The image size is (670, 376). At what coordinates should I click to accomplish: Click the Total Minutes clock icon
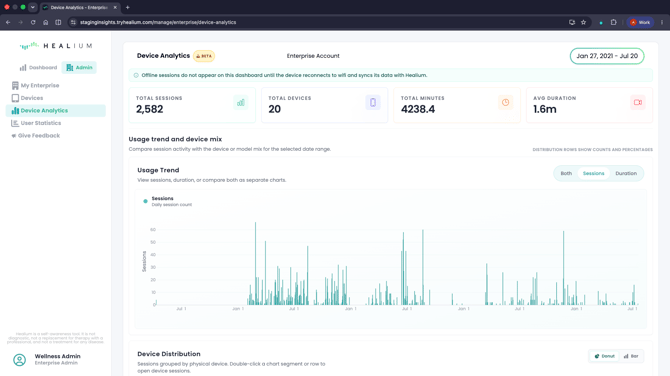(x=505, y=103)
